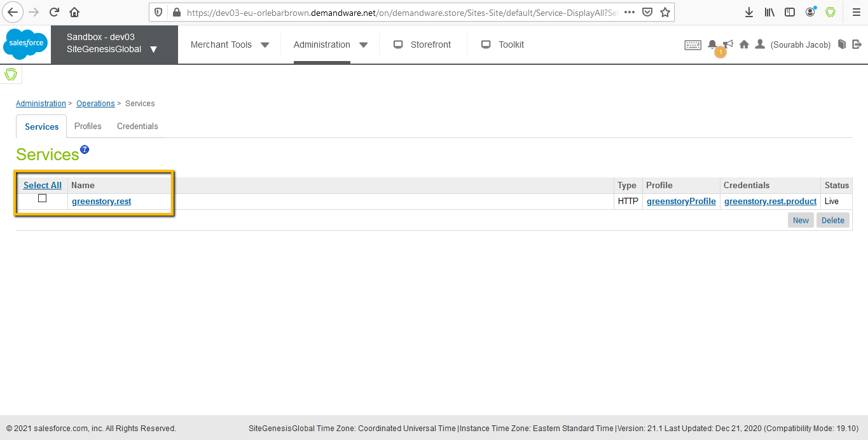868x440 pixels.
Task: Click the Administration breadcrumb link
Action: point(41,104)
